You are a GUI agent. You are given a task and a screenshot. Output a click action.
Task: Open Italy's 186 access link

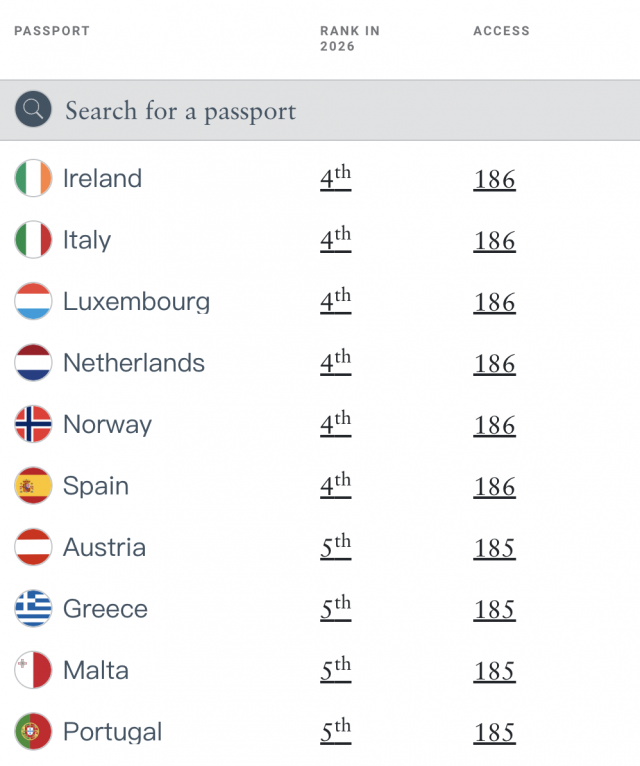point(494,241)
